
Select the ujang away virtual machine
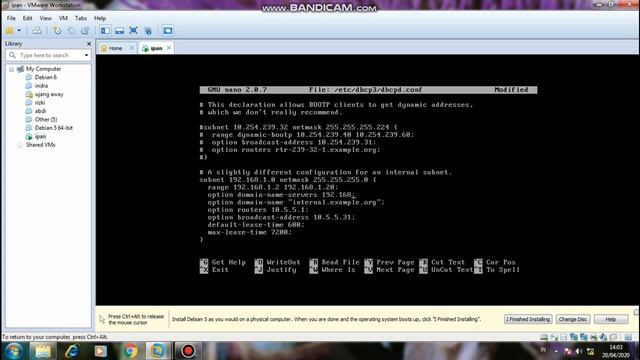click(49, 94)
